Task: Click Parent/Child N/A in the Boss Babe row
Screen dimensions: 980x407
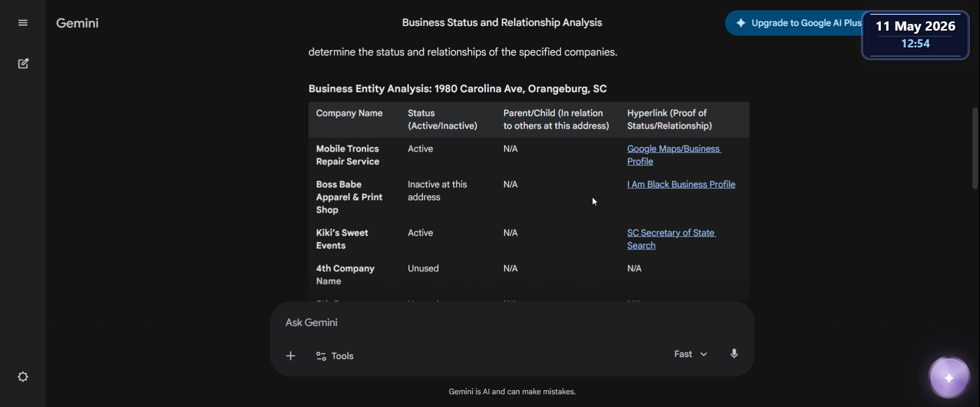Action: pyautogui.click(x=510, y=185)
